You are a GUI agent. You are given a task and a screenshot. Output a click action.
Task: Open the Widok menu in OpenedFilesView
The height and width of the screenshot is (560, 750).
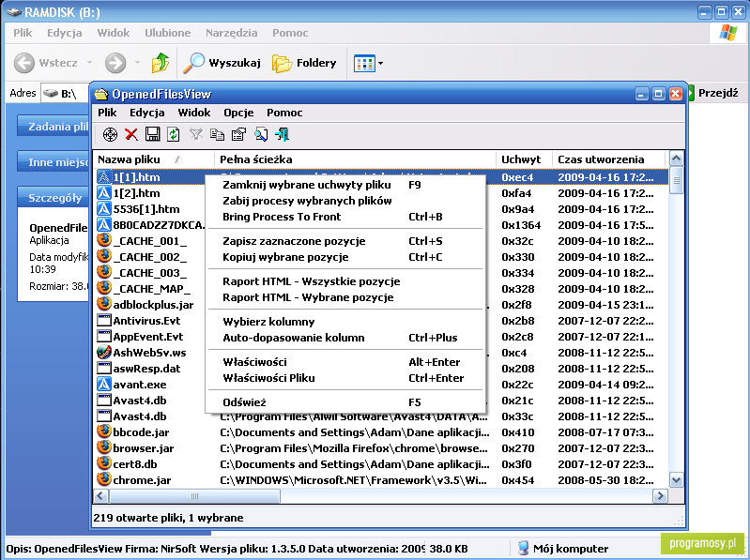click(x=193, y=113)
